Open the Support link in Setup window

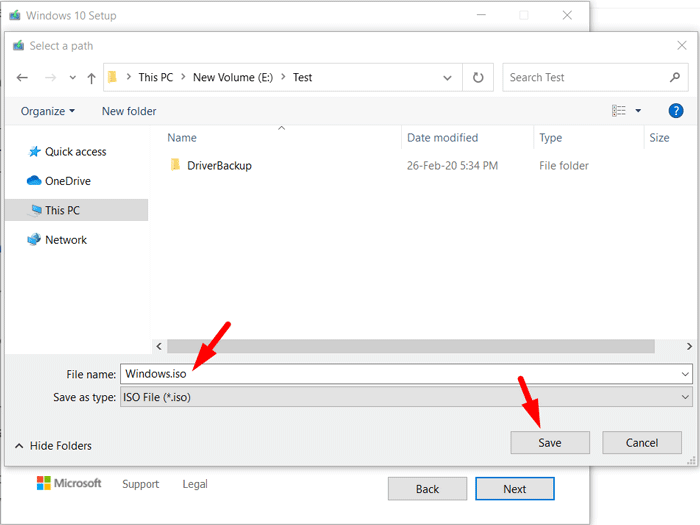pyautogui.click(x=141, y=484)
